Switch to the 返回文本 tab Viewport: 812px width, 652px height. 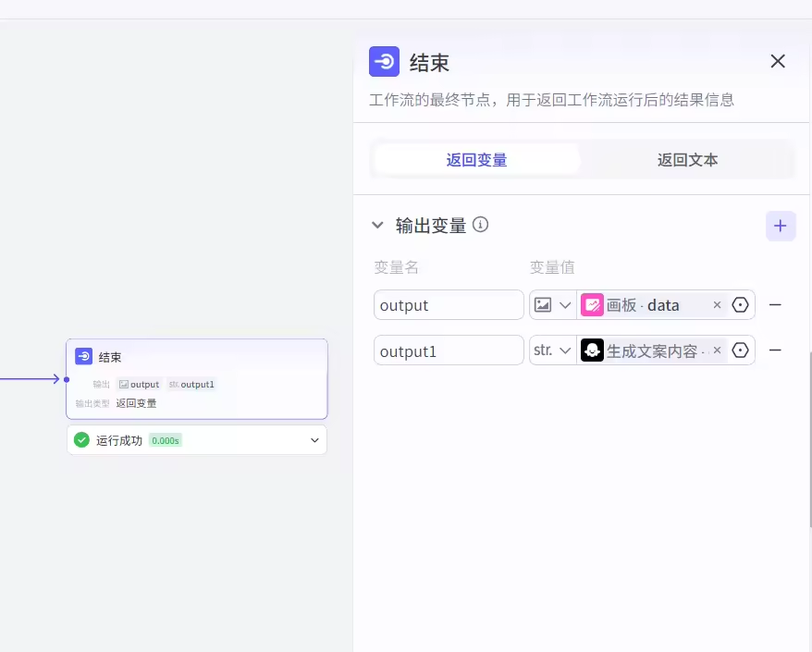(687, 160)
